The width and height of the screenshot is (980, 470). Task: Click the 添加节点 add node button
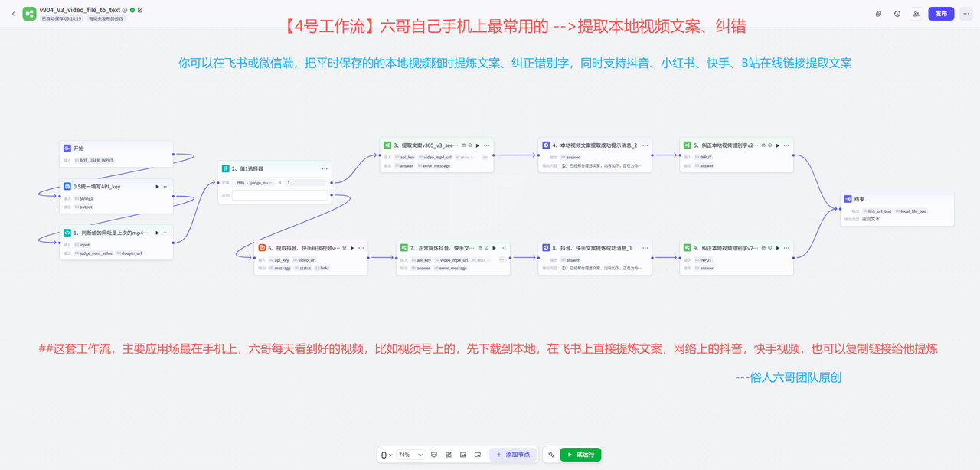coord(513,455)
